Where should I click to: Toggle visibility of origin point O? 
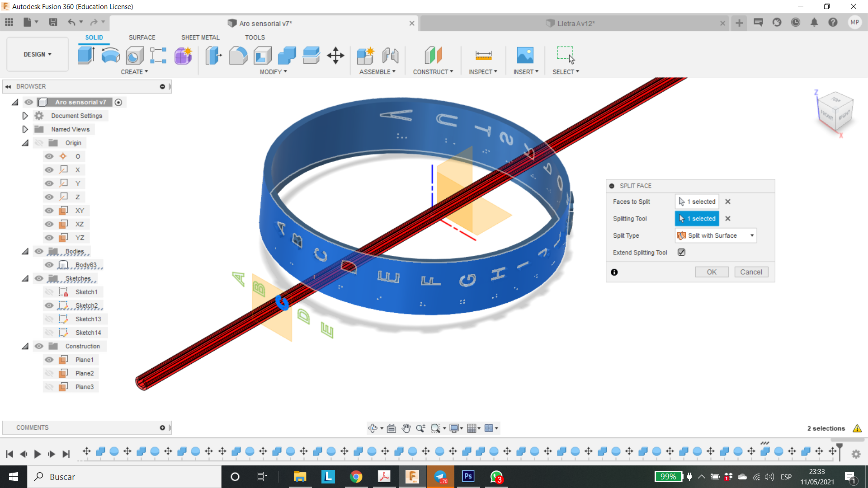[49, 156]
